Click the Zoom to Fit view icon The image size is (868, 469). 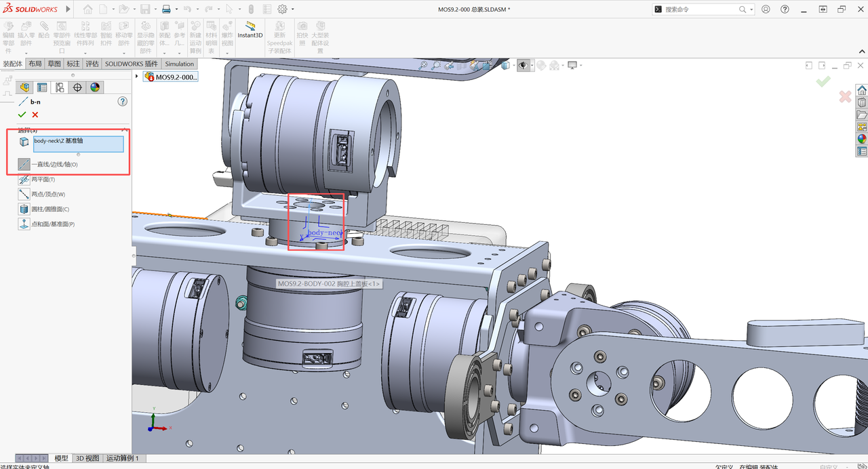423,66
